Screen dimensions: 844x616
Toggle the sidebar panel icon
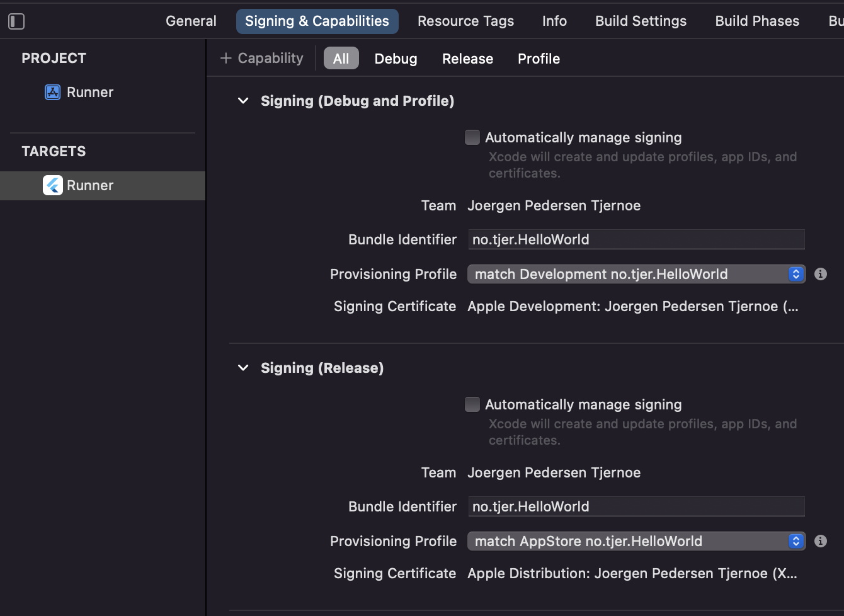tap(16, 21)
